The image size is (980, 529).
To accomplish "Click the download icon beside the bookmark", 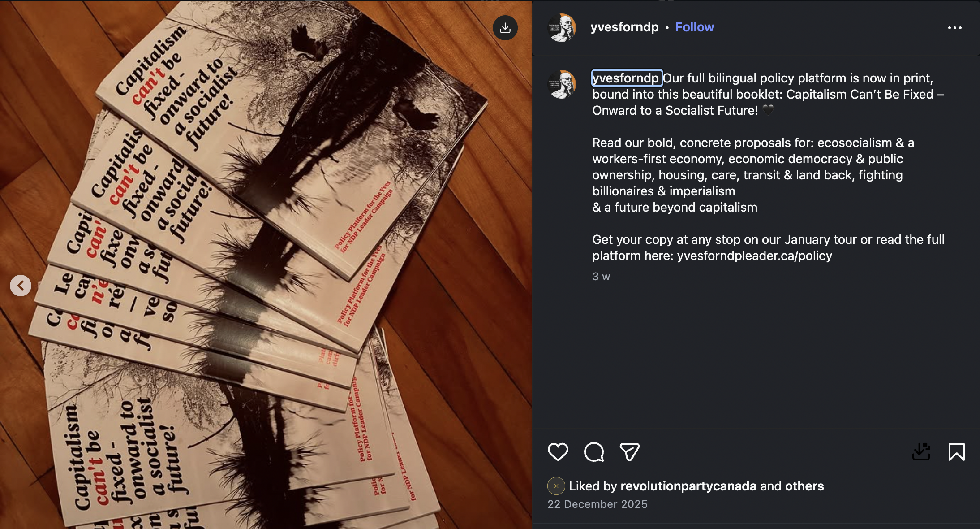I will click(921, 452).
